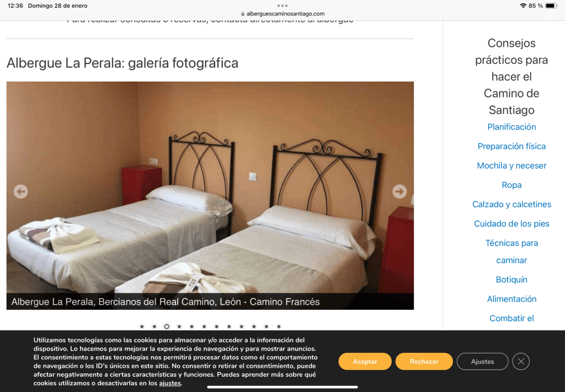Open the Planificación advice link
The width and height of the screenshot is (565, 392).
[x=511, y=127]
